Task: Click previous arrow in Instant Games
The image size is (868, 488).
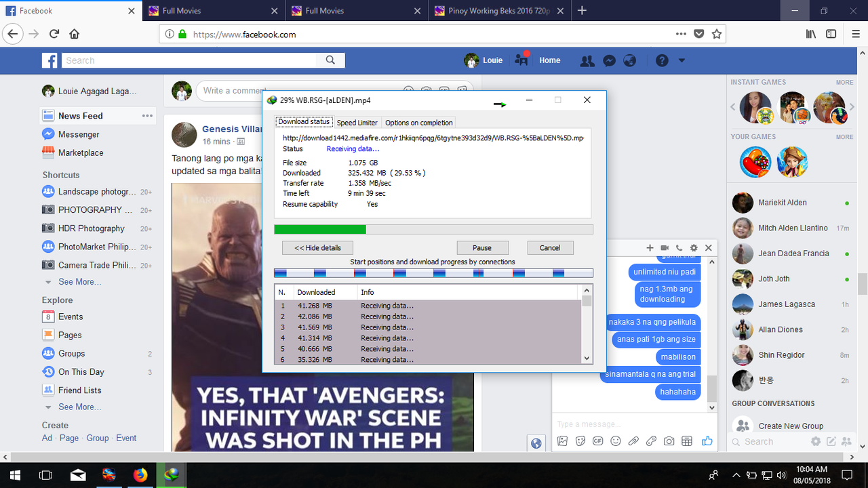Action: (733, 107)
